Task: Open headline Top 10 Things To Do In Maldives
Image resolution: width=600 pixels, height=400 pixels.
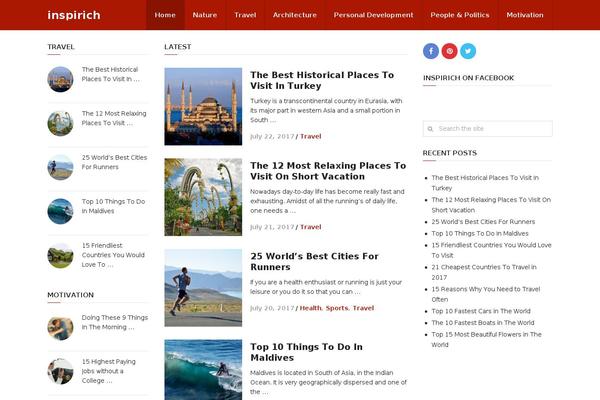Action: pyautogui.click(x=307, y=352)
